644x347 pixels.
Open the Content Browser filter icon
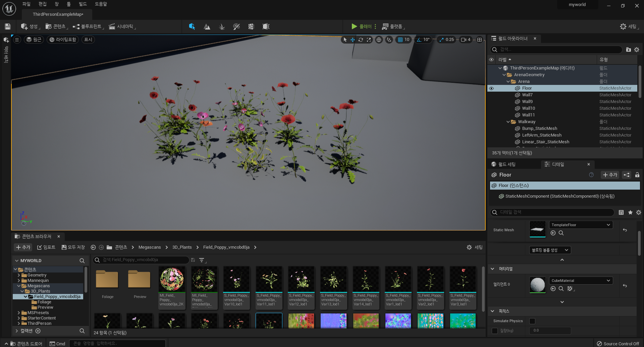tap(202, 260)
